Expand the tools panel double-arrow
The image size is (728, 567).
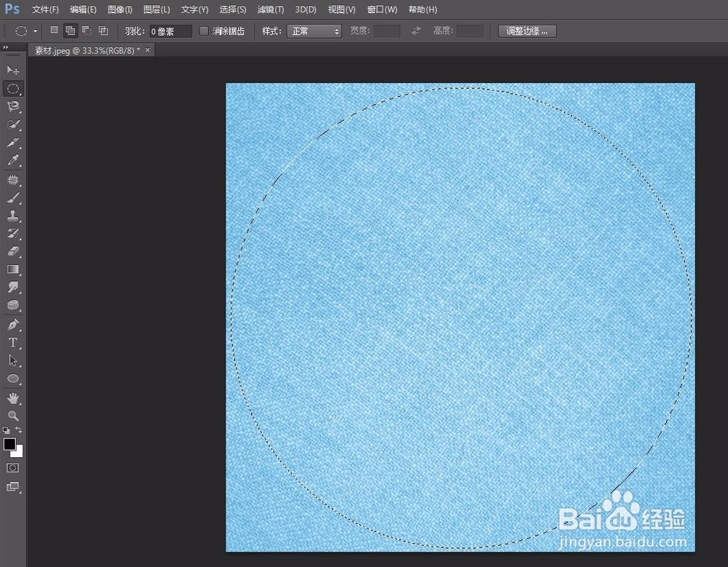pyautogui.click(x=6, y=47)
